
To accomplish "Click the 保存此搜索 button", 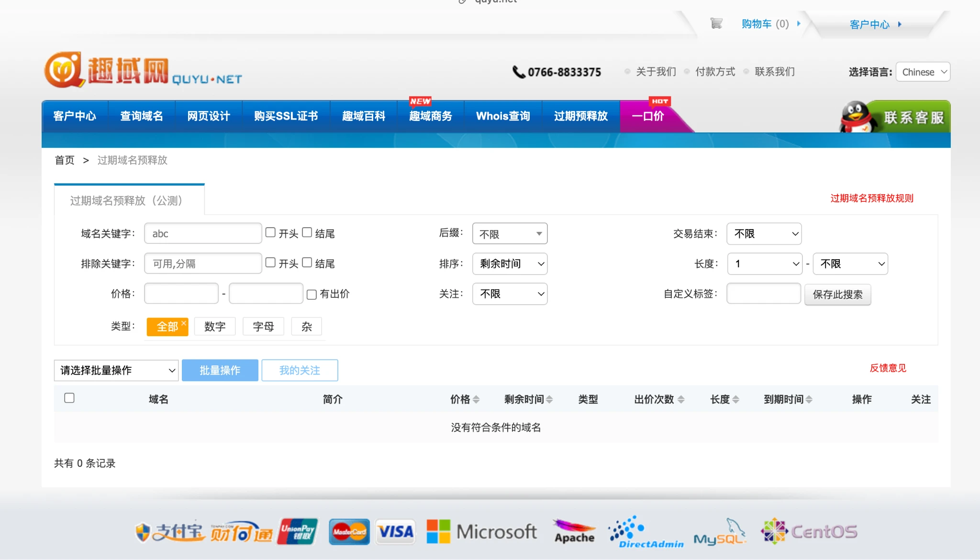I will pyautogui.click(x=837, y=295).
